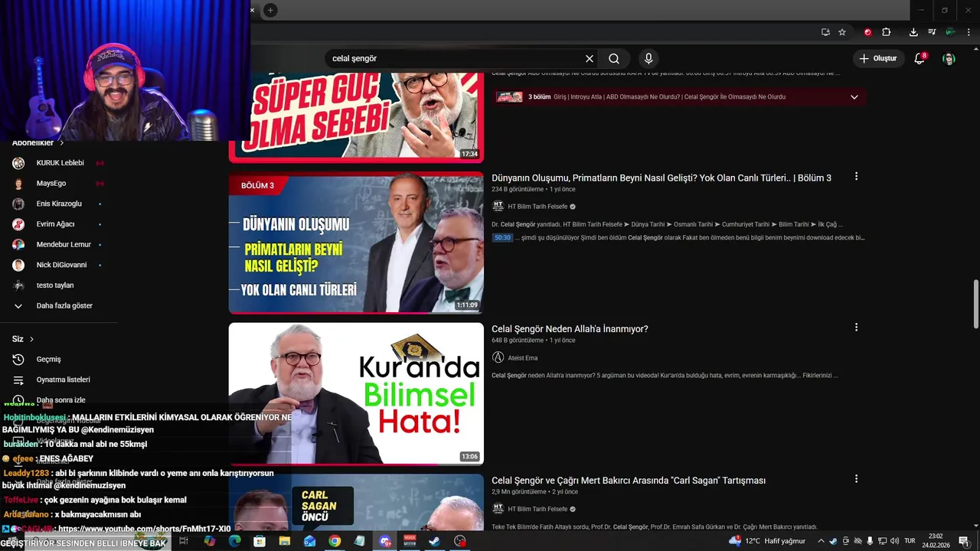
Task: Open YouTube notifications bell
Action: point(920,58)
